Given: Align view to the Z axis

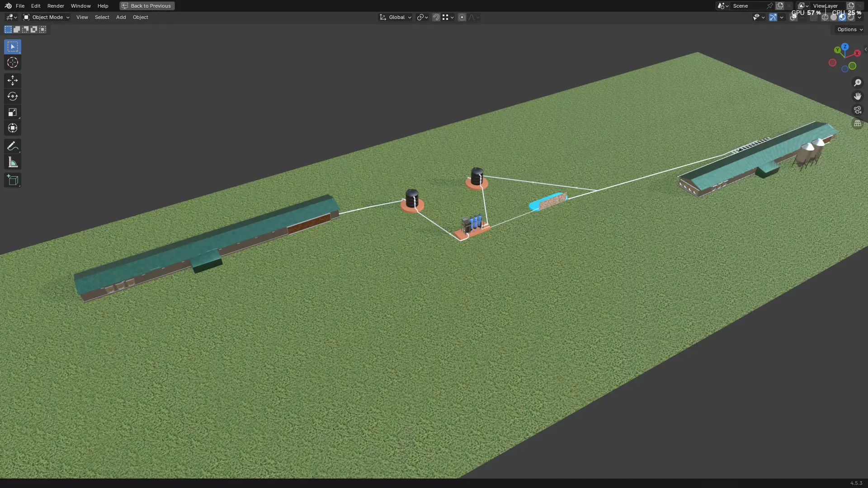Looking at the screenshot, I should 845,47.
